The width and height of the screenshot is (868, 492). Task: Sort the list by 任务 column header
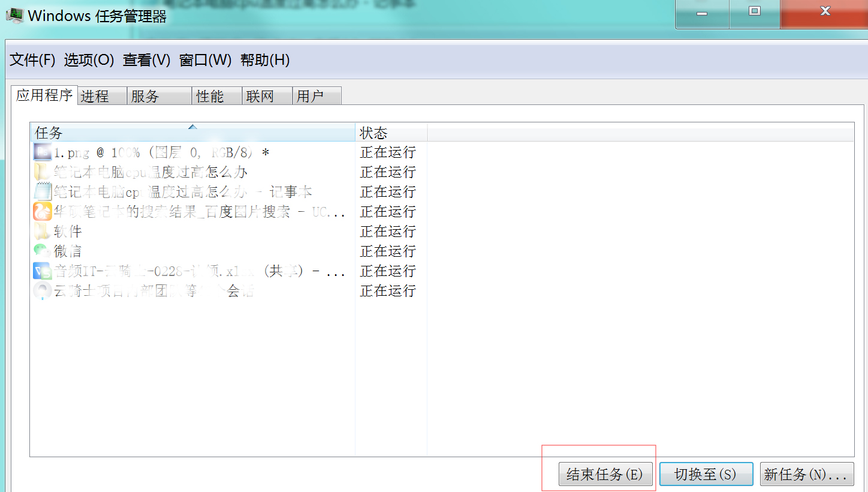192,133
